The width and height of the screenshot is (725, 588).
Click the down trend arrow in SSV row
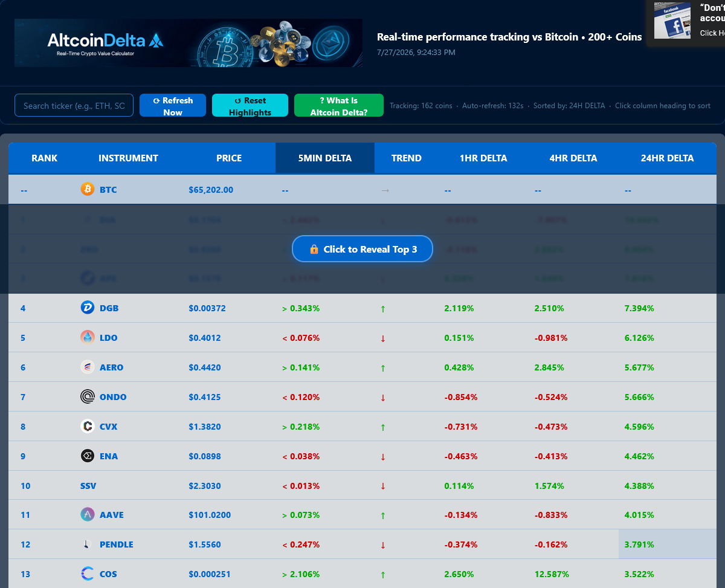[383, 486]
